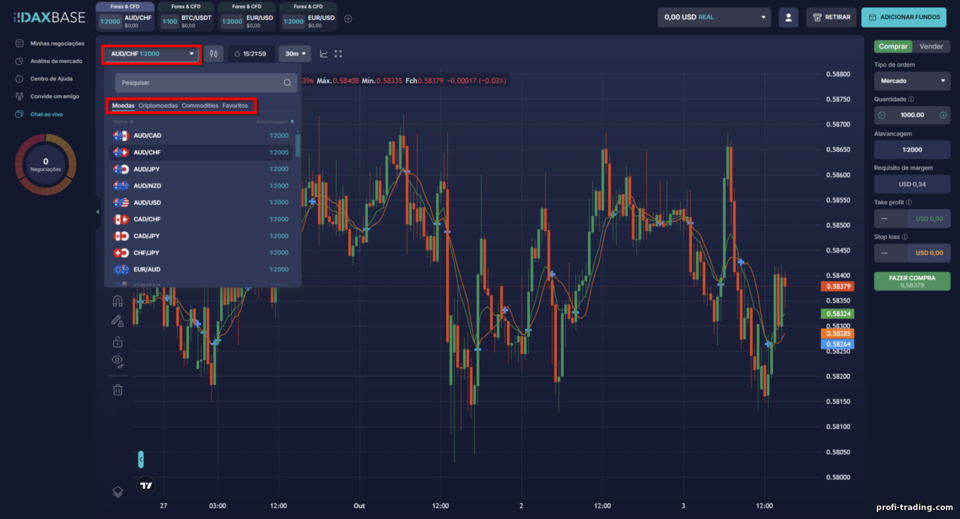Select the Moedas tab
Screen dimensions: 960x519
pyautogui.click(x=123, y=105)
